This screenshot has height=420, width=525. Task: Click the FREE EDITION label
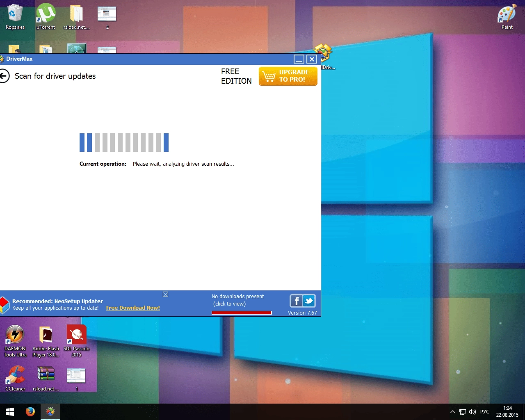[x=236, y=76]
